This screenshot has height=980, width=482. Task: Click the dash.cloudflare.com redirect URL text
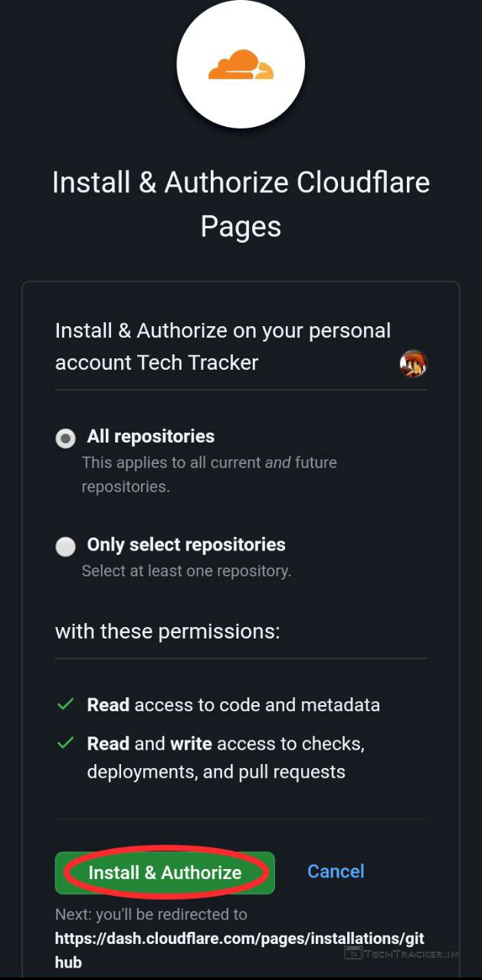[x=239, y=949]
